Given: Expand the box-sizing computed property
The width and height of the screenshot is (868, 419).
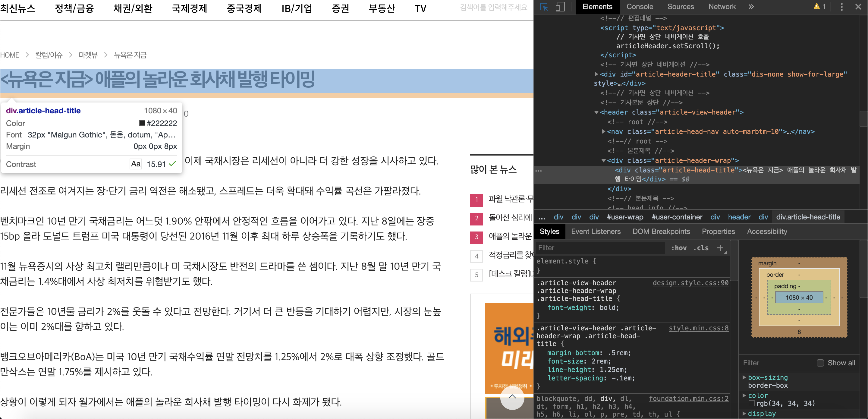Looking at the screenshot, I should 744,377.
